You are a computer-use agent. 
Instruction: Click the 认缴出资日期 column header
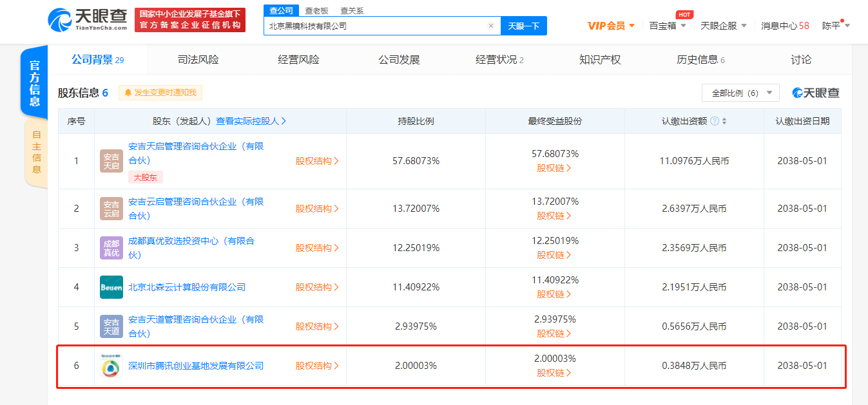pos(802,121)
